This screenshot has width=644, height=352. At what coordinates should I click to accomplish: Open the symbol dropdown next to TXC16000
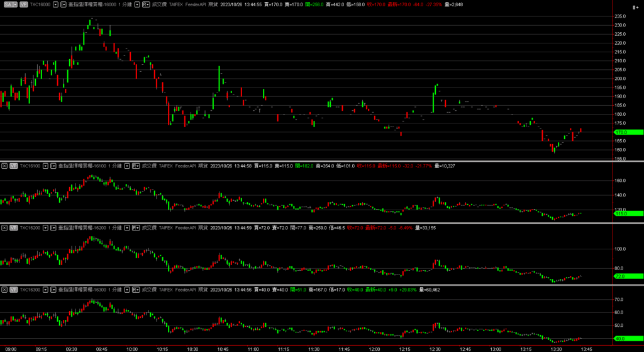point(56,4)
